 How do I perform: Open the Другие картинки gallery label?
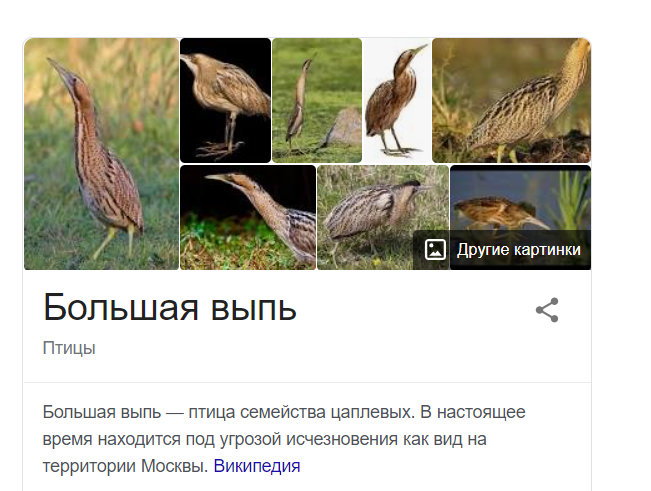tap(519, 250)
